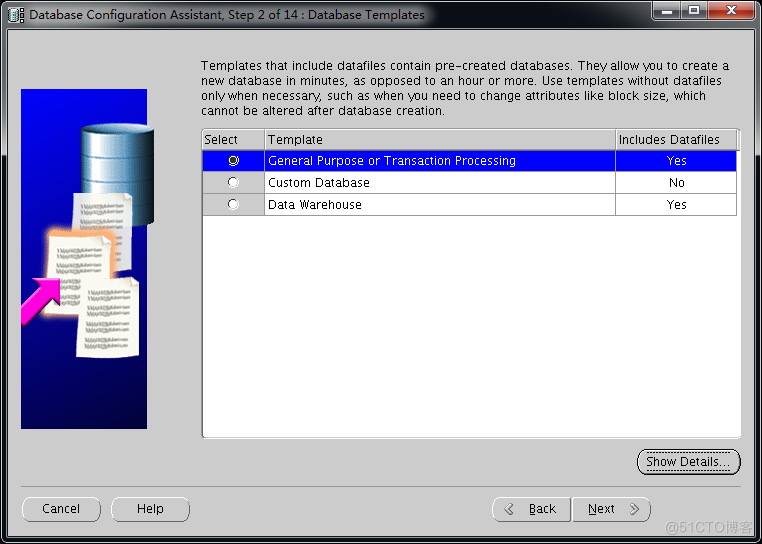Click the No cell for Custom Database
Viewport: 762px width, 544px height.
coord(676,183)
